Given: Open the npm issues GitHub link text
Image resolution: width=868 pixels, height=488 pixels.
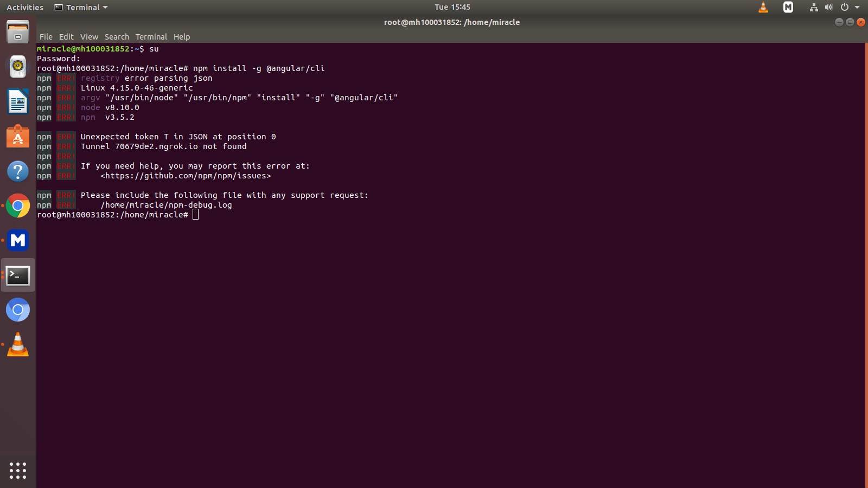Looking at the screenshot, I should [186, 176].
